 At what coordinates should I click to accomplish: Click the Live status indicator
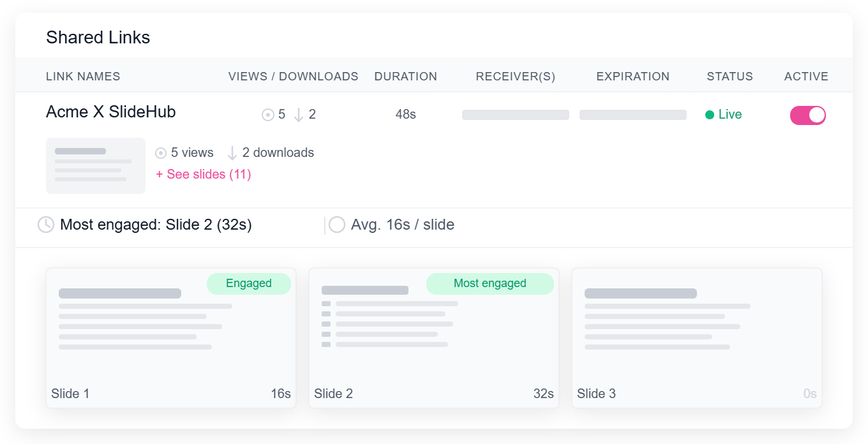[724, 115]
